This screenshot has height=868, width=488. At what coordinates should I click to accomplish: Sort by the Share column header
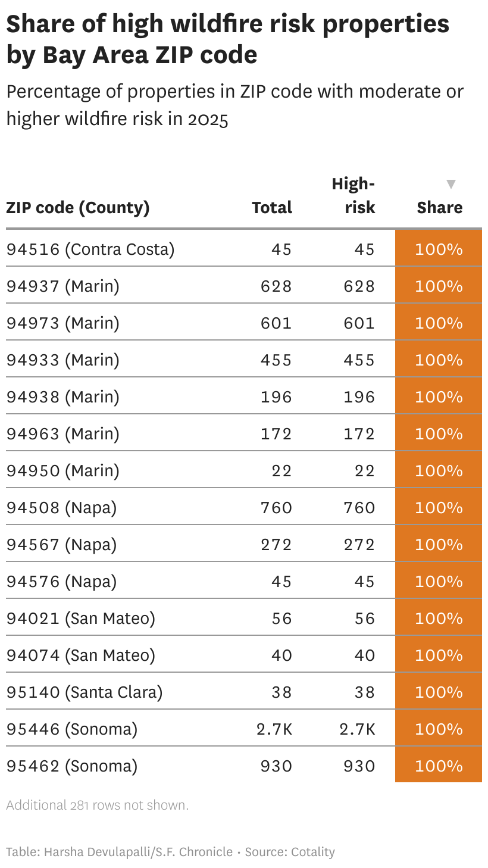439,207
